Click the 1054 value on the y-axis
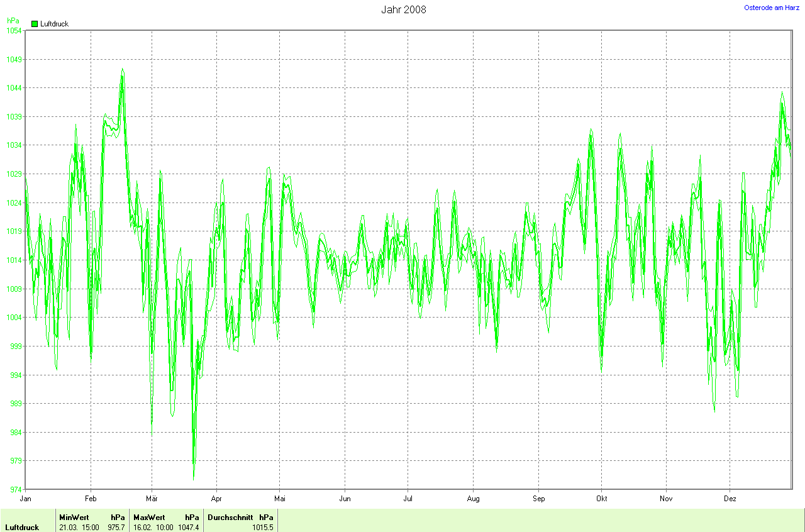This screenshot has width=805, height=532. (14, 31)
